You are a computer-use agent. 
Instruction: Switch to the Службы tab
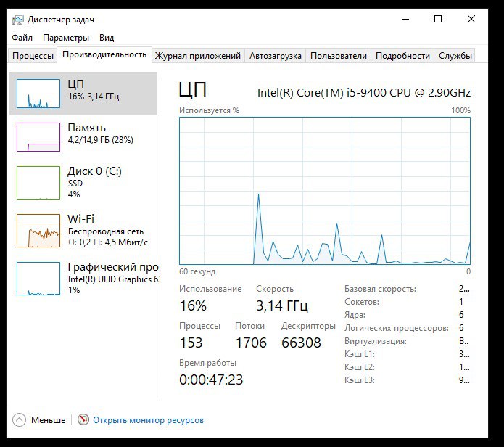pyautogui.click(x=455, y=56)
